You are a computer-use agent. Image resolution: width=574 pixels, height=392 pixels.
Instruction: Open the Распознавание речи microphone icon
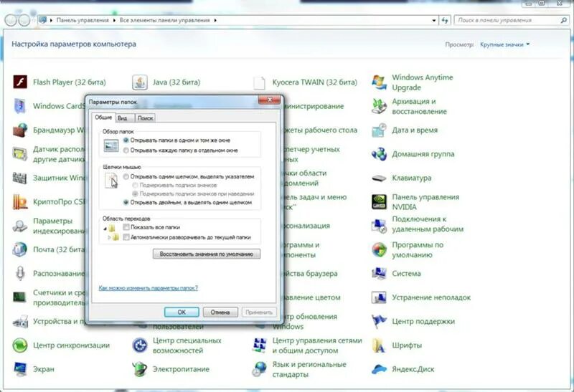[x=20, y=274]
